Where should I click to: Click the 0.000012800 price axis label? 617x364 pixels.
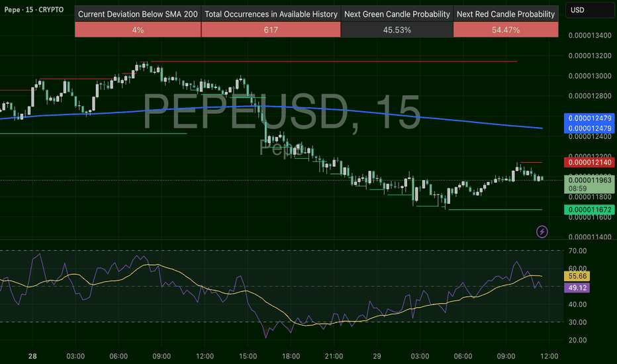[x=589, y=96]
